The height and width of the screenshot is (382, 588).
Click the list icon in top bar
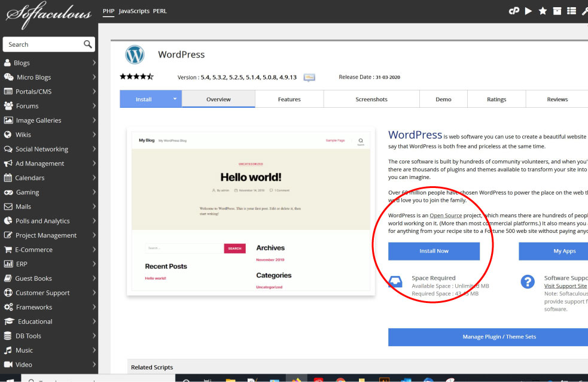point(571,11)
